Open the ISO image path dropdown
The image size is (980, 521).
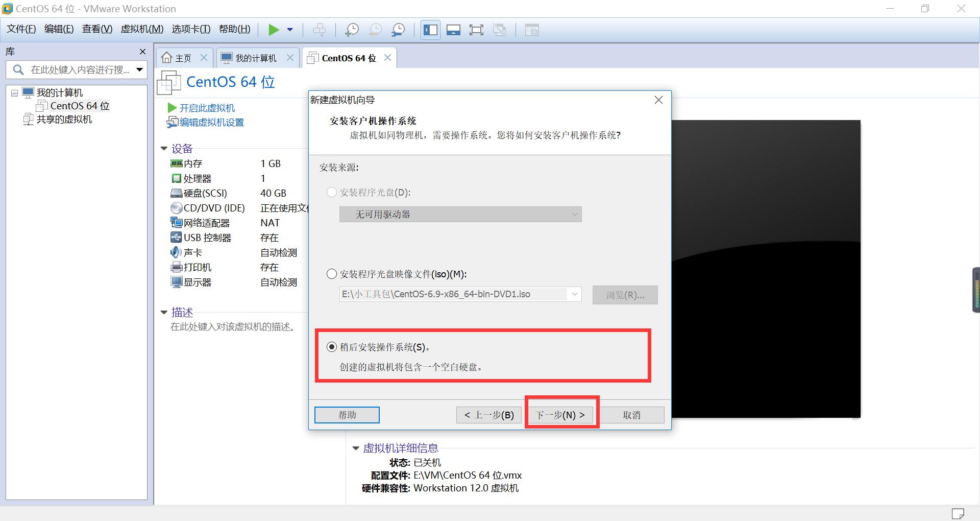click(x=575, y=294)
